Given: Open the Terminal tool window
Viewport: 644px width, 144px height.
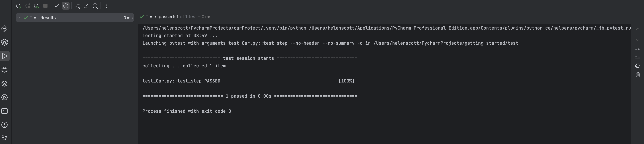Looking at the screenshot, I should pos(4,111).
